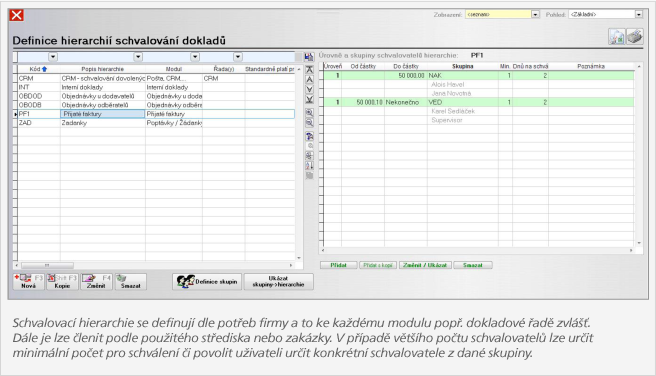Click the A-Z sort icon in vertical toolbar
The width and height of the screenshot is (656, 376).
click(310, 166)
